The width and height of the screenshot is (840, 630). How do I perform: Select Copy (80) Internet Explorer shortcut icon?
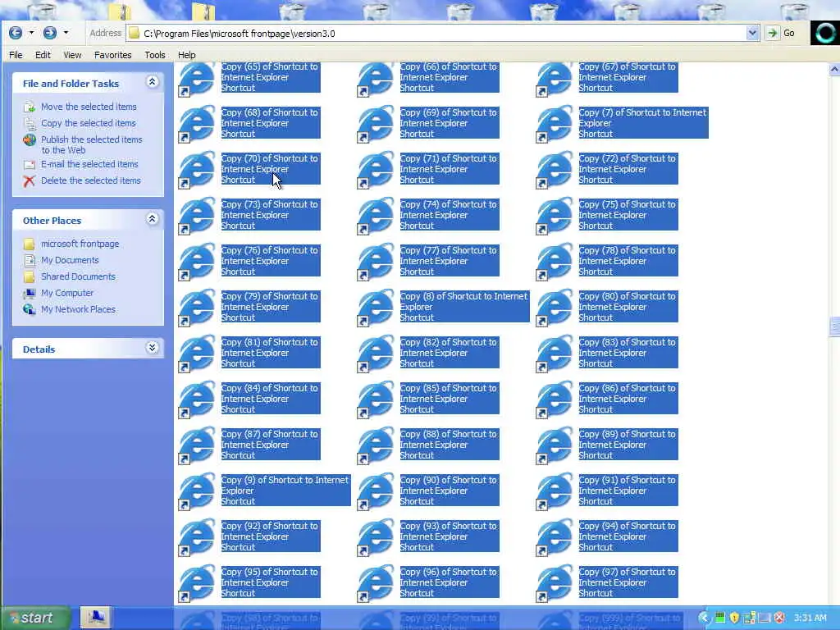click(555, 308)
